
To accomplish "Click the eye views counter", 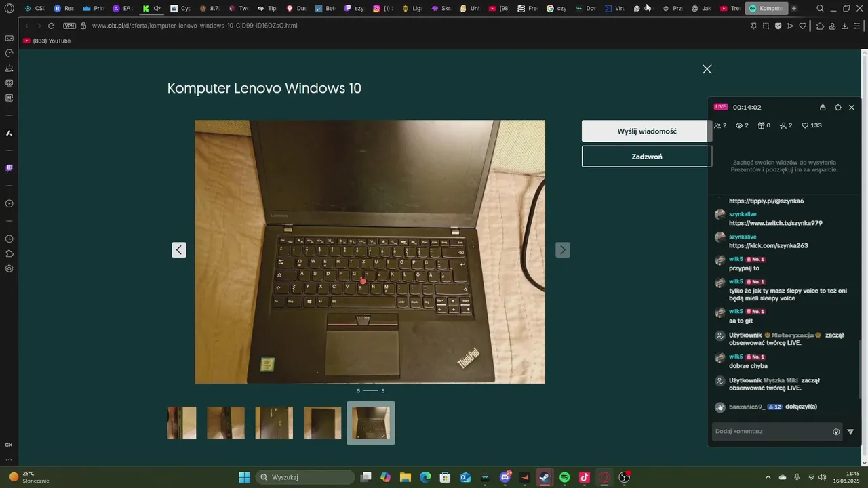I will tap(742, 125).
